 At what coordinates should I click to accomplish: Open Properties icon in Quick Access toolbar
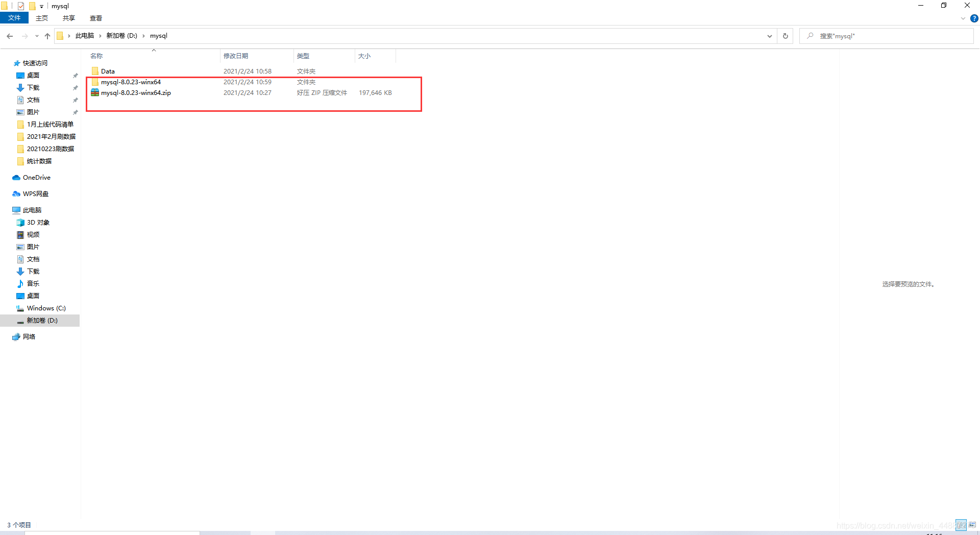click(x=20, y=6)
